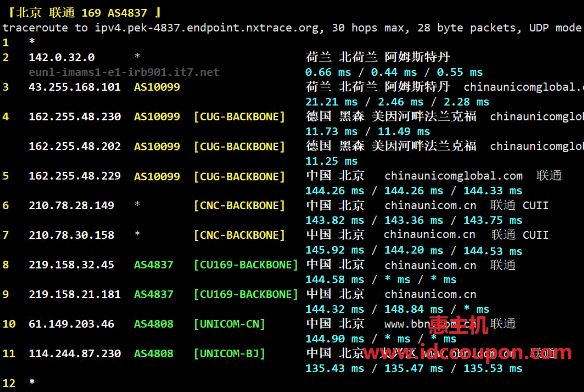This screenshot has width=584, height=392.
Task: Click IP address 219.158.32.45
Action: 72,265
